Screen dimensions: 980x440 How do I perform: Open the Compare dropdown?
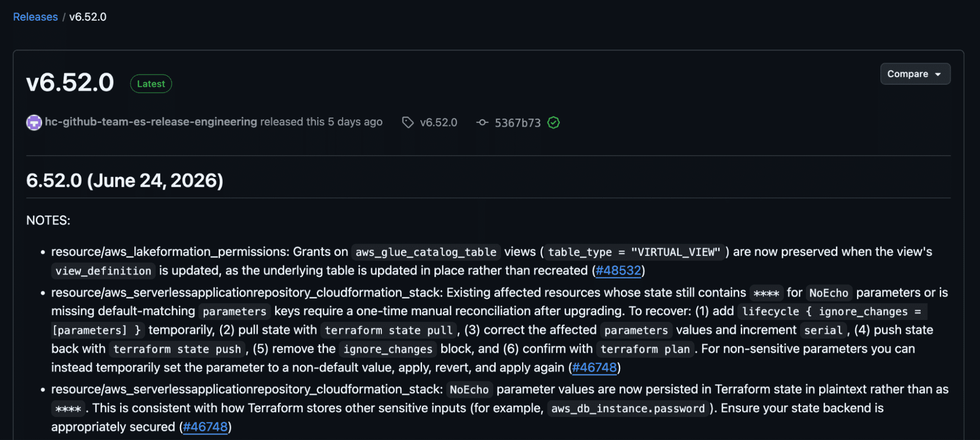tap(915, 74)
